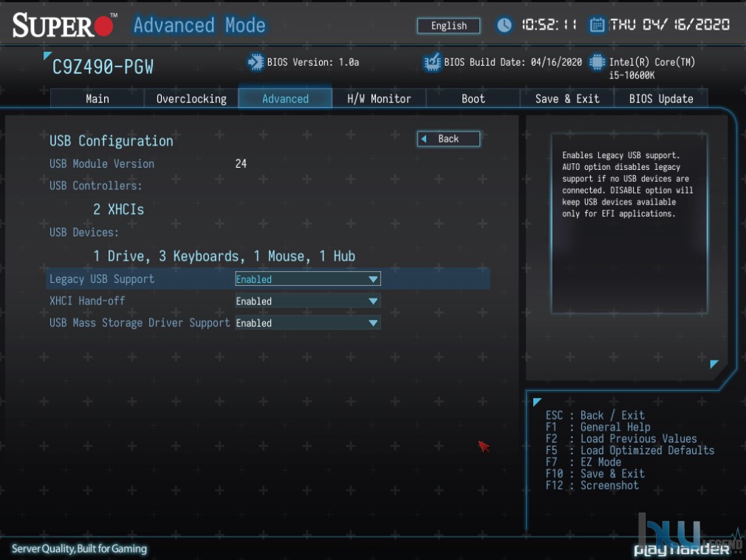This screenshot has width=746, height=560.
Task: Open the BIOS Update tab
Action: point(661,98)
